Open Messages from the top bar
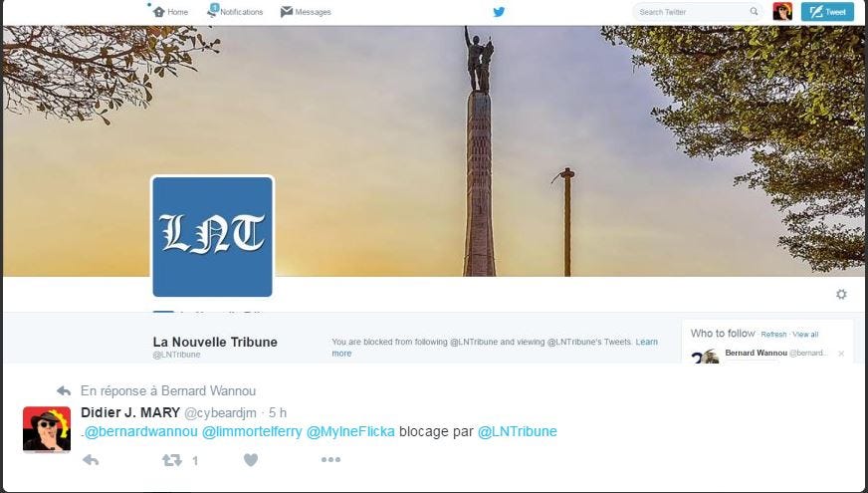 click(x=306, y=12)
